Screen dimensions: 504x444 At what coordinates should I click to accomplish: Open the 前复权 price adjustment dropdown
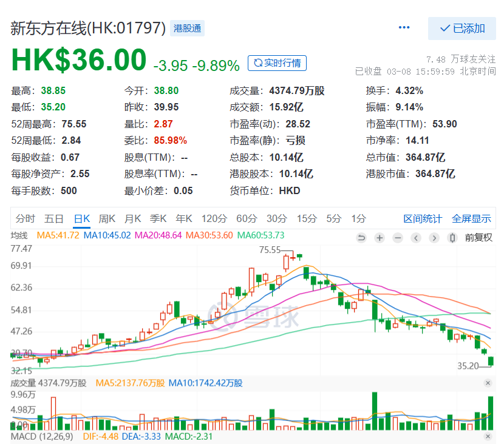tap(478, 238)
